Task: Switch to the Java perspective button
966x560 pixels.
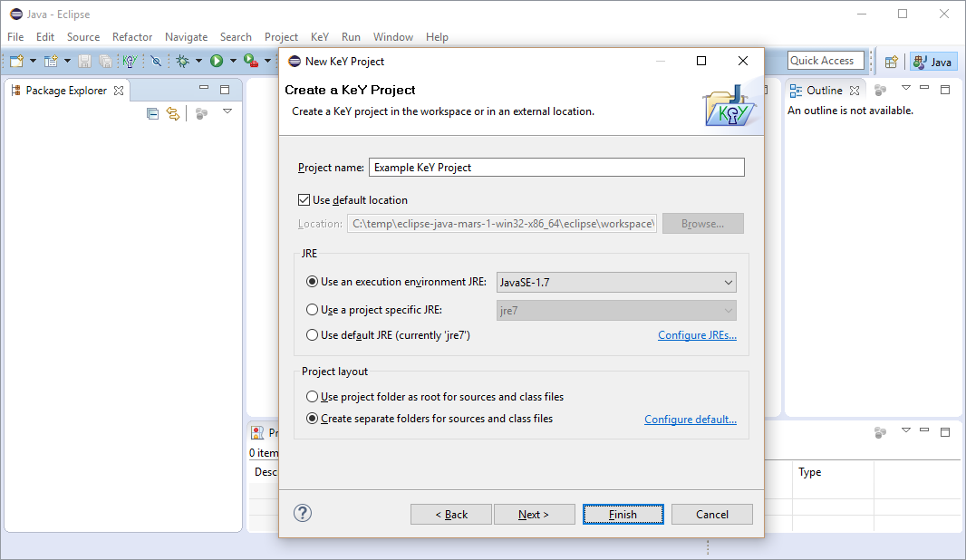Action: 933,62
